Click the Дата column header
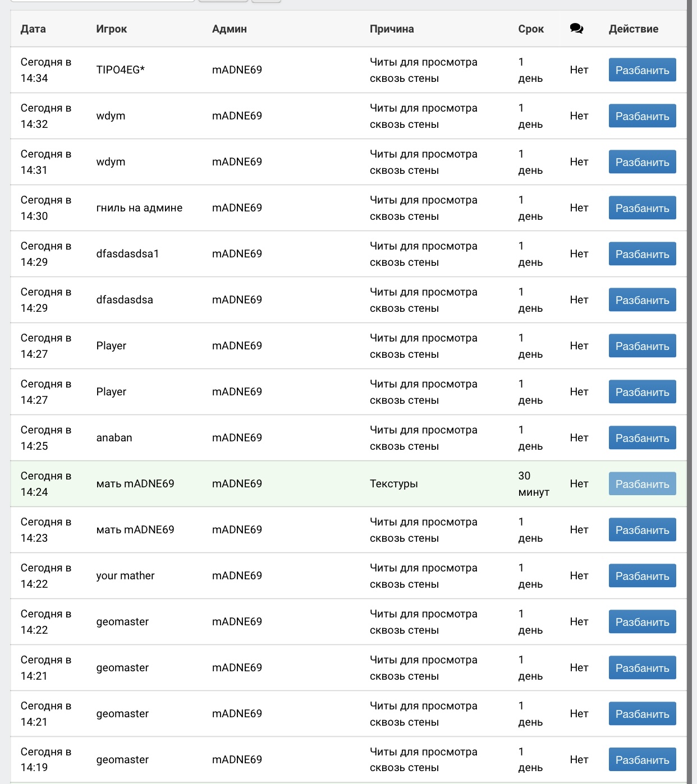This screenshot has width=697, height=784. 33,29
